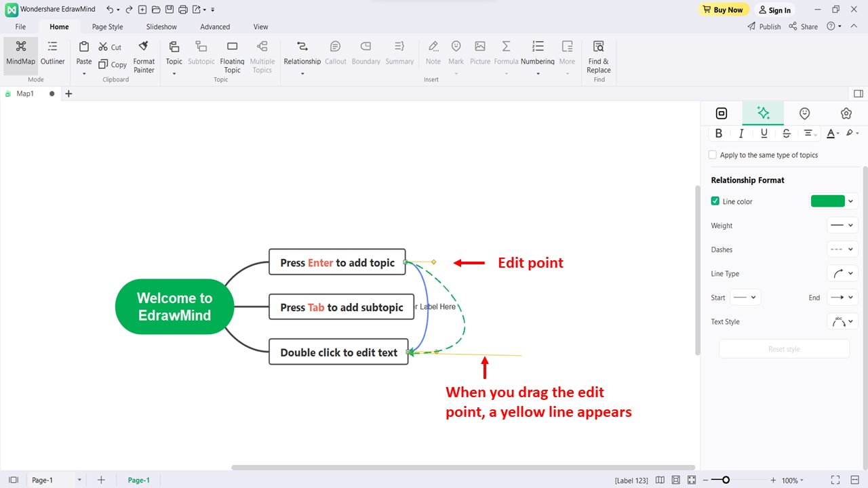Open the mark/sticker panel tab
The width and height of the screenshot is (868, 488).
[x=804, y=113]
